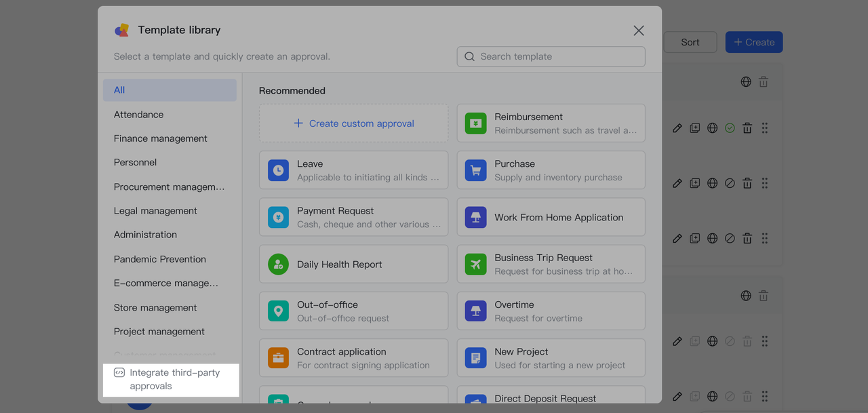The width and height of the screenshot is (868, 413).
Task: Select the All category tab
Action: (x=170, y=90)
